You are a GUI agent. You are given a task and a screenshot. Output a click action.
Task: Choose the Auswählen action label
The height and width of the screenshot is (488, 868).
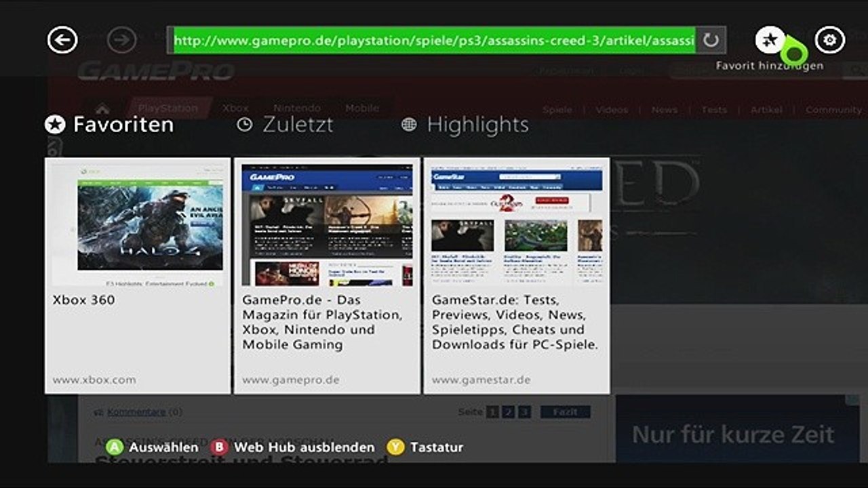[x=163, y=447]
